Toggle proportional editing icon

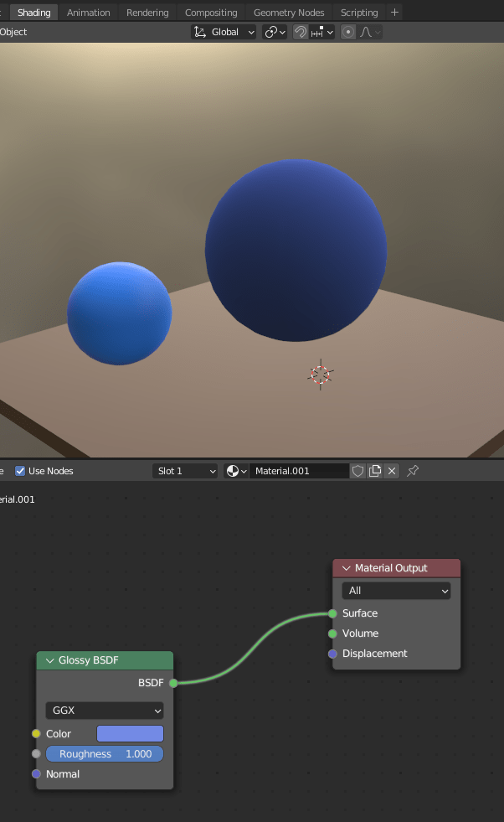point(348,32)
